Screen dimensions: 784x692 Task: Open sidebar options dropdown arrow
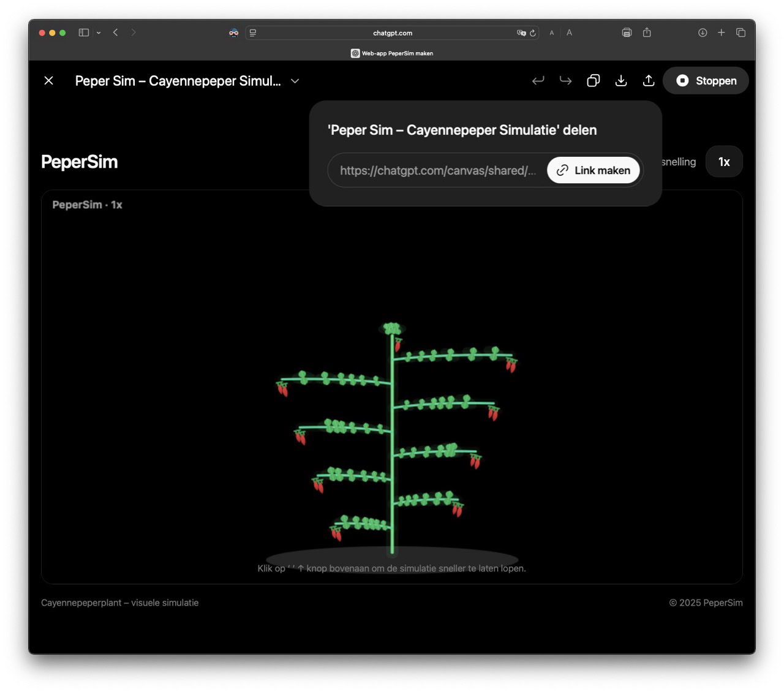(99, 33)
